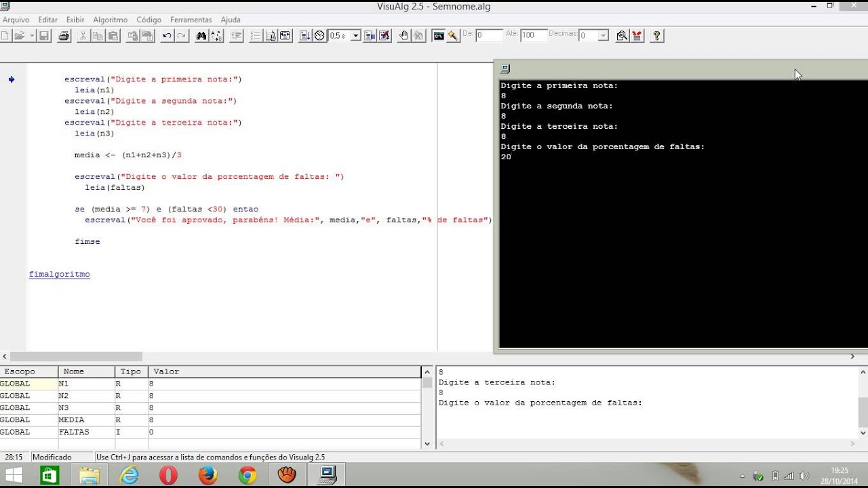Click the magnifier profile icon
This screenshot has height=488, width=868.
tap(622, 35)
